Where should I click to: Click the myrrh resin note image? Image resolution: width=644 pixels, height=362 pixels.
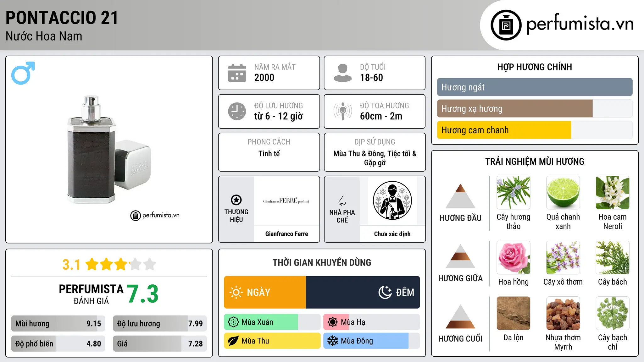pos(563,313)
